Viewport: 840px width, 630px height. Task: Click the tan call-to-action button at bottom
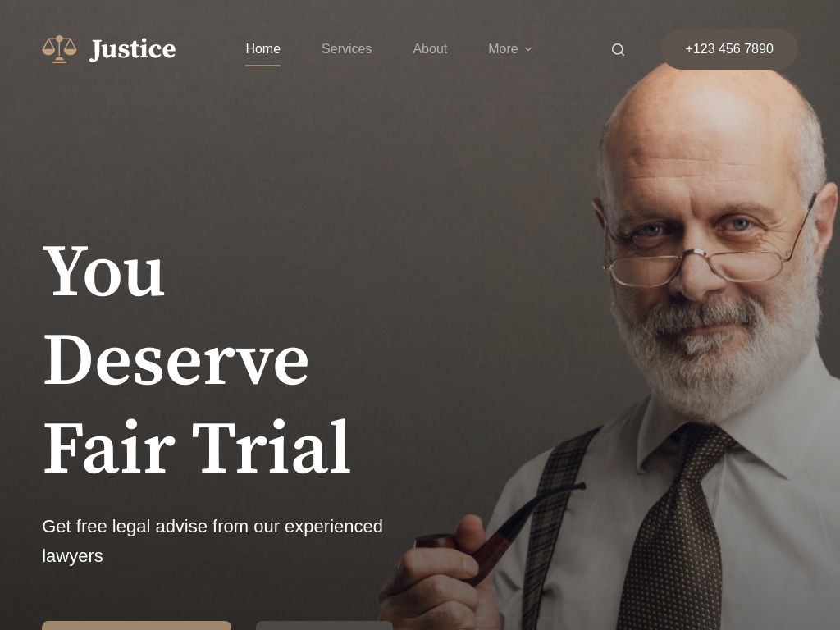pyautogui.click(x=137, y=625)
